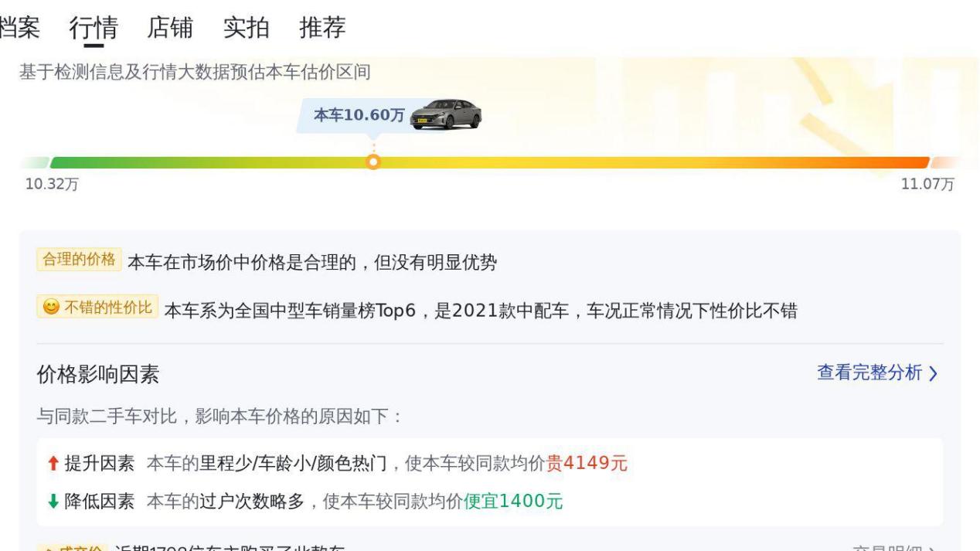The width and height of the screenshot is (980, 551).
Task: Click the red 贵4149元 price text
Action: [587, 464]
